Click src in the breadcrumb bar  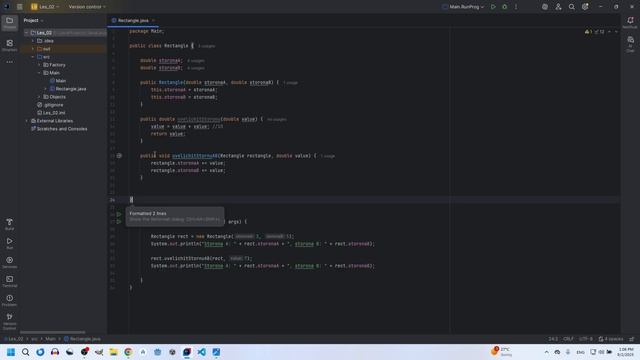coord(35,339)
